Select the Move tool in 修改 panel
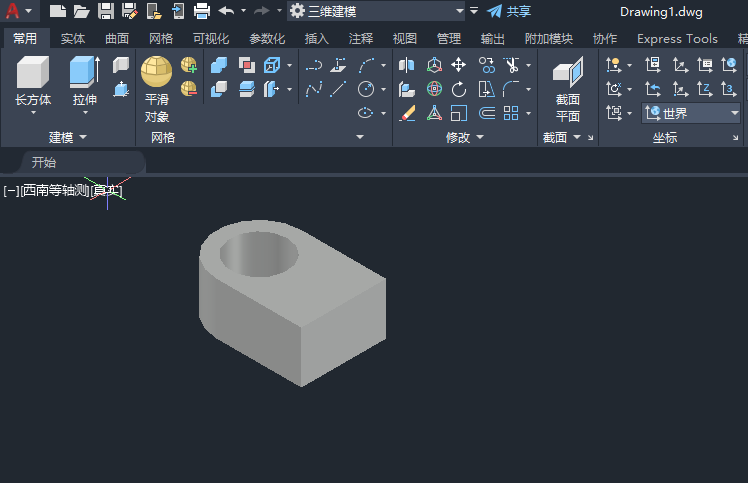Viewport: 748px width, 483px height. [x=459, y=66]
